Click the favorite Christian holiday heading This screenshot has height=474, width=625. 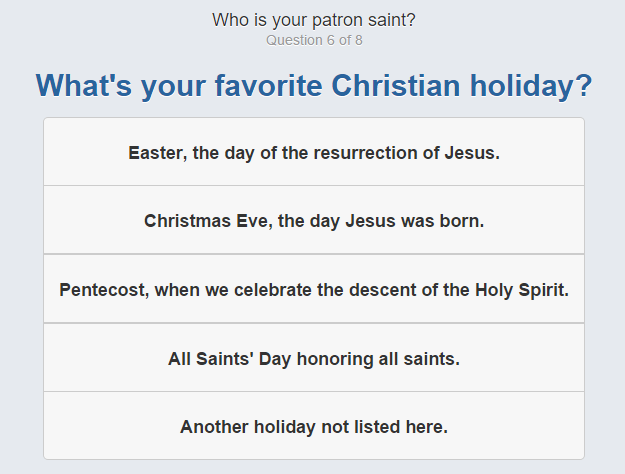pos(314,85)
